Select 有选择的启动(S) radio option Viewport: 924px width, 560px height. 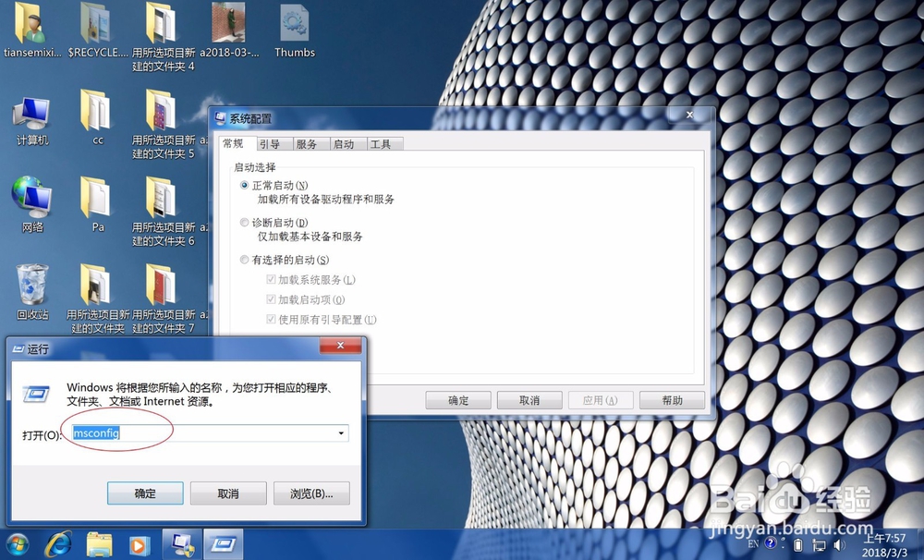click(x=244, y=260)
